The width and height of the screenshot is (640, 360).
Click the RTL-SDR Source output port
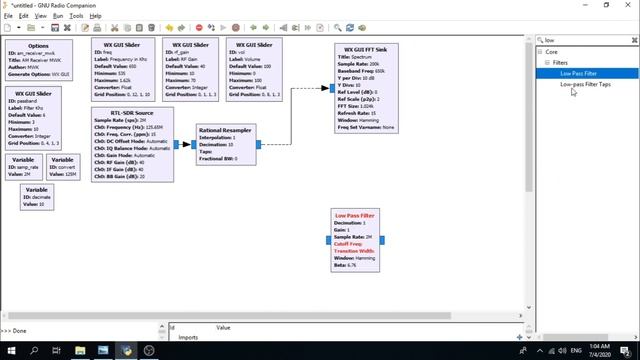176,144
